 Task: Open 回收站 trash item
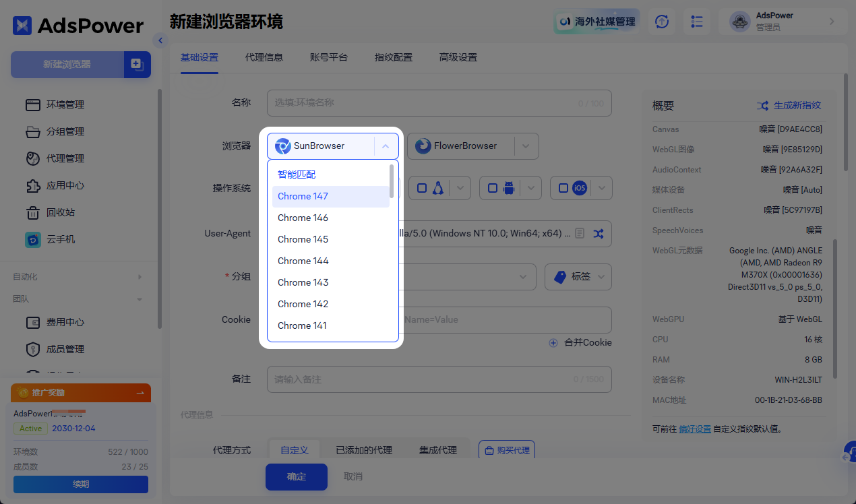[x=61, y=212]
